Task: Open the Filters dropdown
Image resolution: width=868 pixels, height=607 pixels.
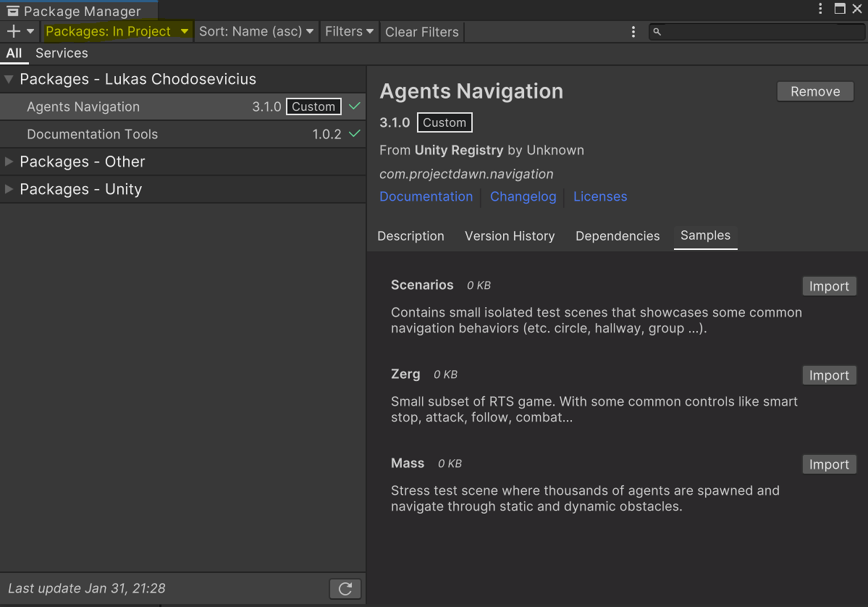Action: [349, 32]
